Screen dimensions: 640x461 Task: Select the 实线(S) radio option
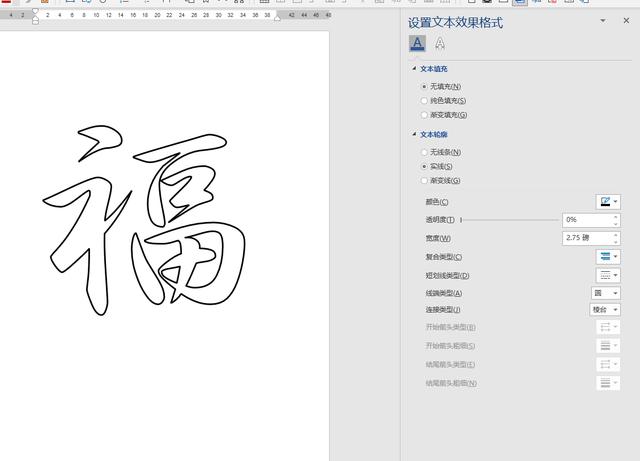(x=424, y=167)
